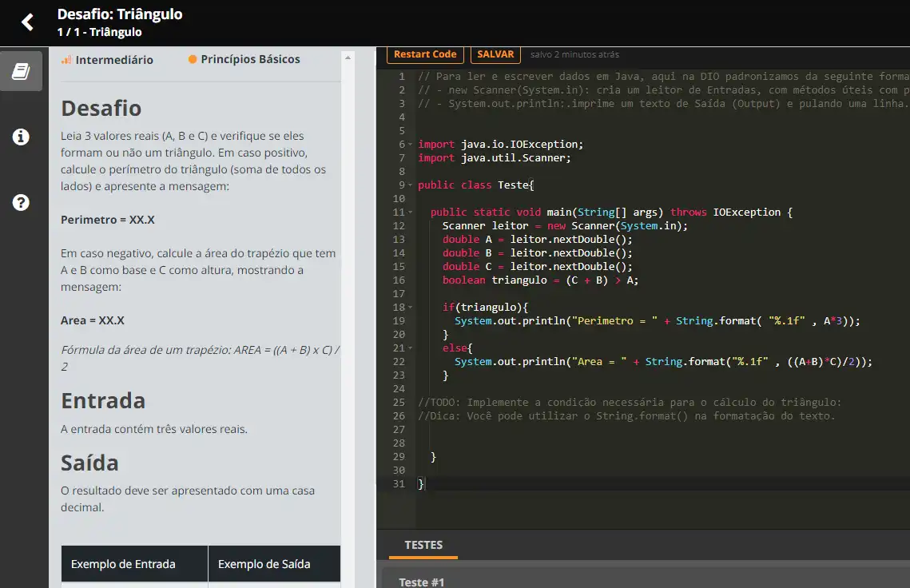
Task: Expand the Teste #1 panel
Action: 422,582
